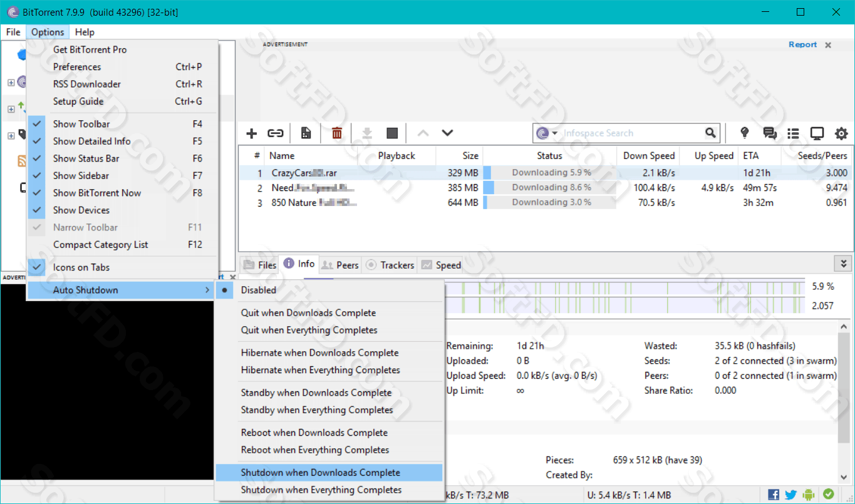Close the top advertisement banner

[828, 45]
